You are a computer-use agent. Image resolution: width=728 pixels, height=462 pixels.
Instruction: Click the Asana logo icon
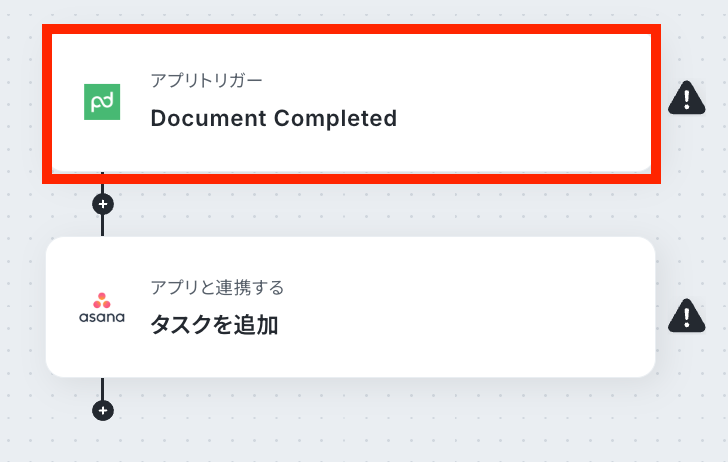click(x=102, y=307)
